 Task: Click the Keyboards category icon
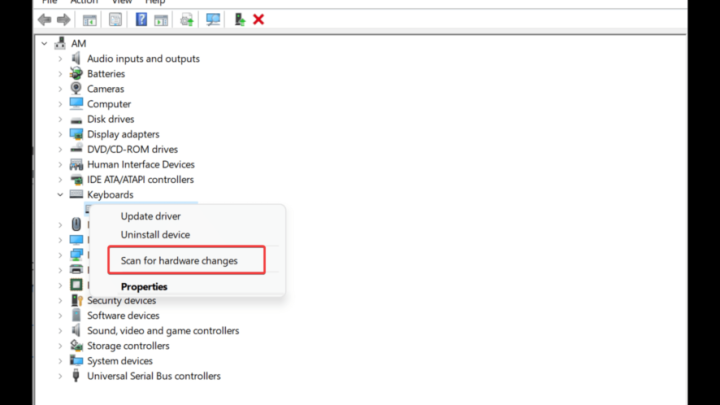[76, 194]
